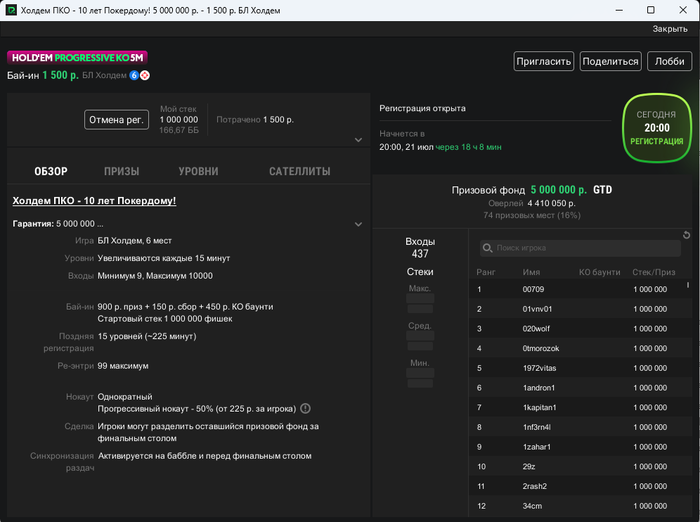The height and width of the screenshot is (522, 700).
Task: Click the Мой стек 1 000 000 value
Action: click(x=179, y=120)
